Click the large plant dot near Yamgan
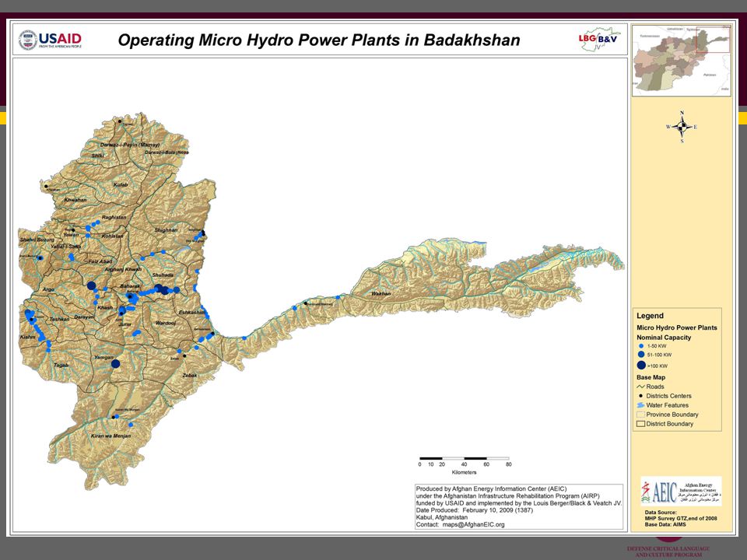Screen dimensions: 747x560 [x=115, y=364]
